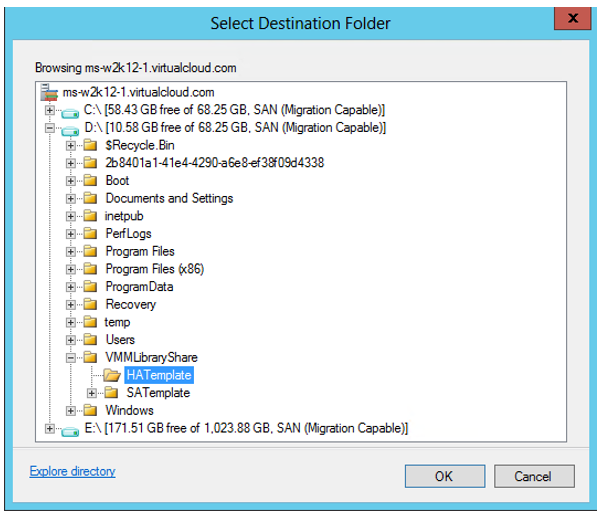Click the C:\ drive icon
604x515 pixels.
70,113
